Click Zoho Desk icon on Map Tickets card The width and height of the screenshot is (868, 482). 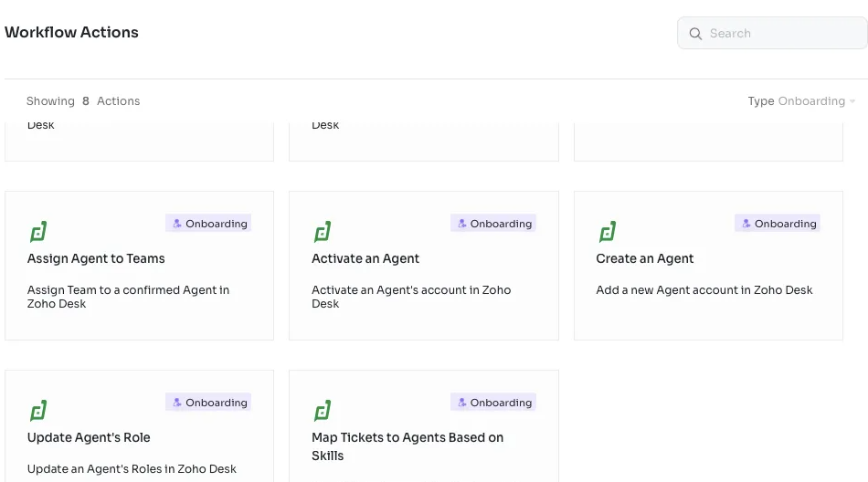(x=323, y=411)
